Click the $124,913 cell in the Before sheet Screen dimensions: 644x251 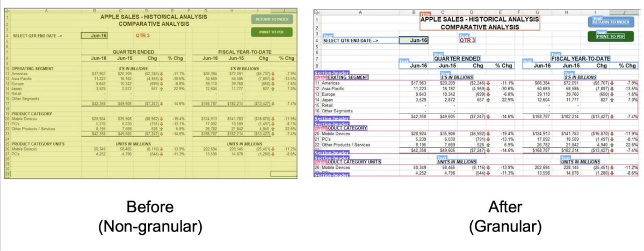210,119
